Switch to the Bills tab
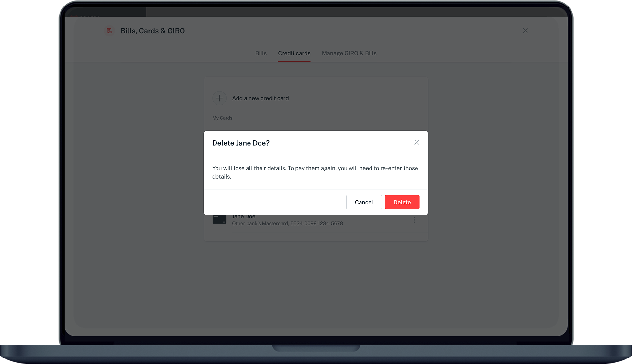 pyautogui.click(x=261, y=53)
